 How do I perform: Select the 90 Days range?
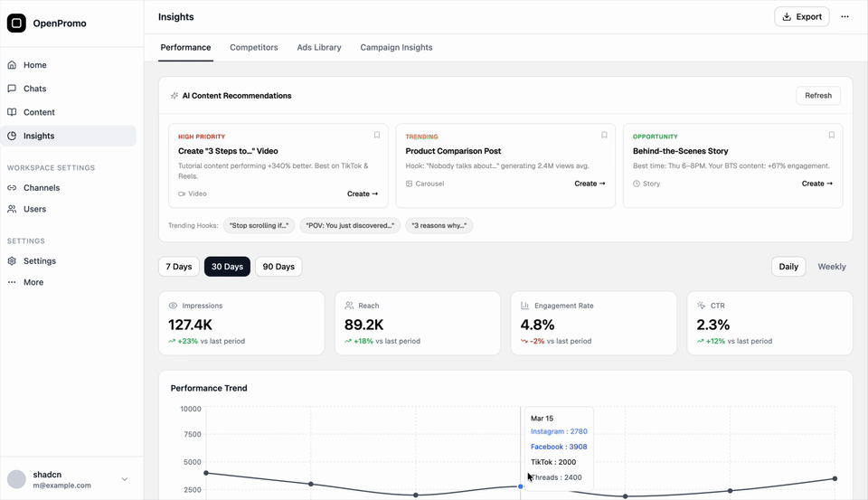tap(278, 267)
